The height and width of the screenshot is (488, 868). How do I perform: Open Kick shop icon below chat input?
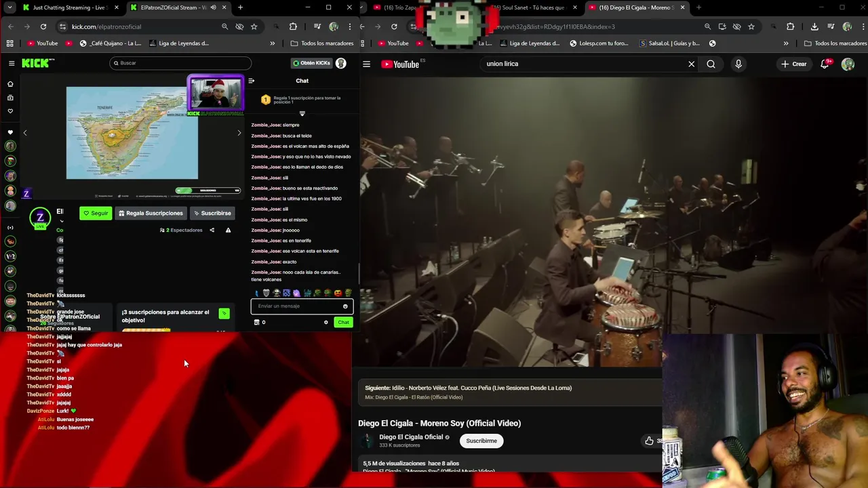(x=256, y=323)
